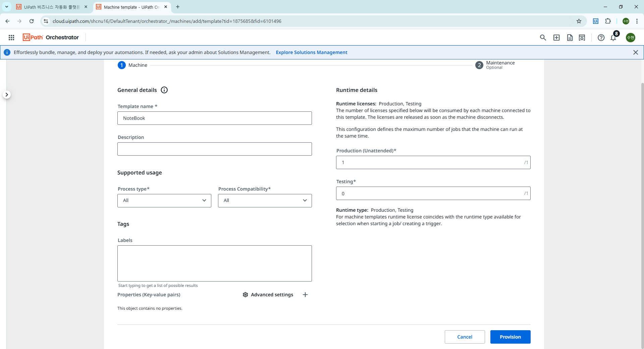
Task: Go back in browser history
Action: click(7, 21)
